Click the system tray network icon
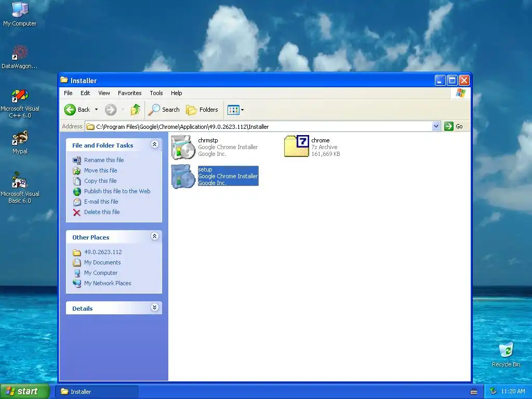532x399 pixels. tap(494, 392)
